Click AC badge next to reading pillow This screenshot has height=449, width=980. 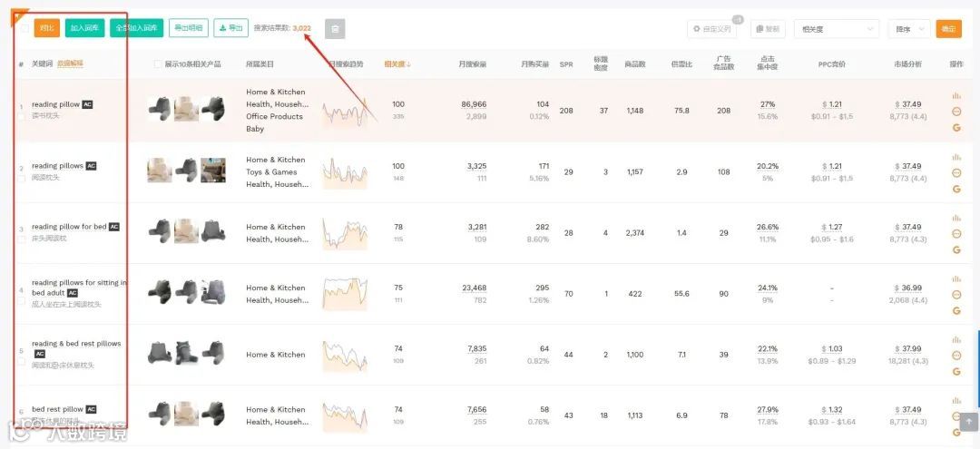pos(87,105)
